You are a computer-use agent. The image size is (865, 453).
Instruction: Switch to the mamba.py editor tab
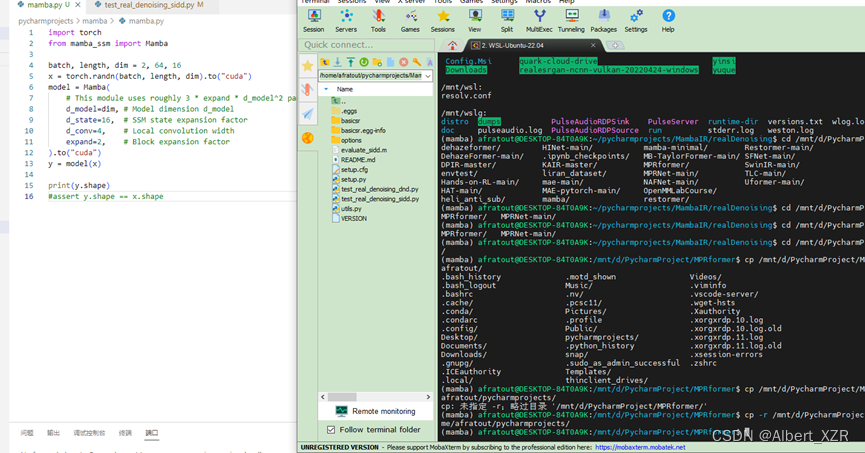pyautogui.click(x=44, y=5)
